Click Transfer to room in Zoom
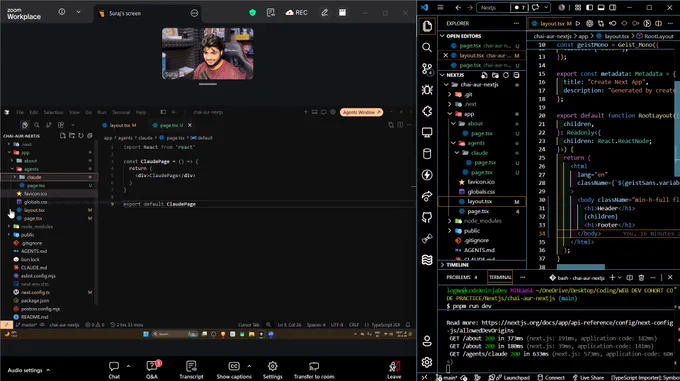Viewport: 680px width, 381px height. [x=314, y=370]
